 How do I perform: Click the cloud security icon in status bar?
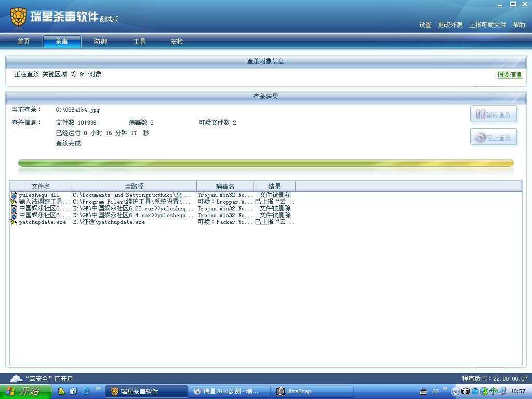[16, 378]
